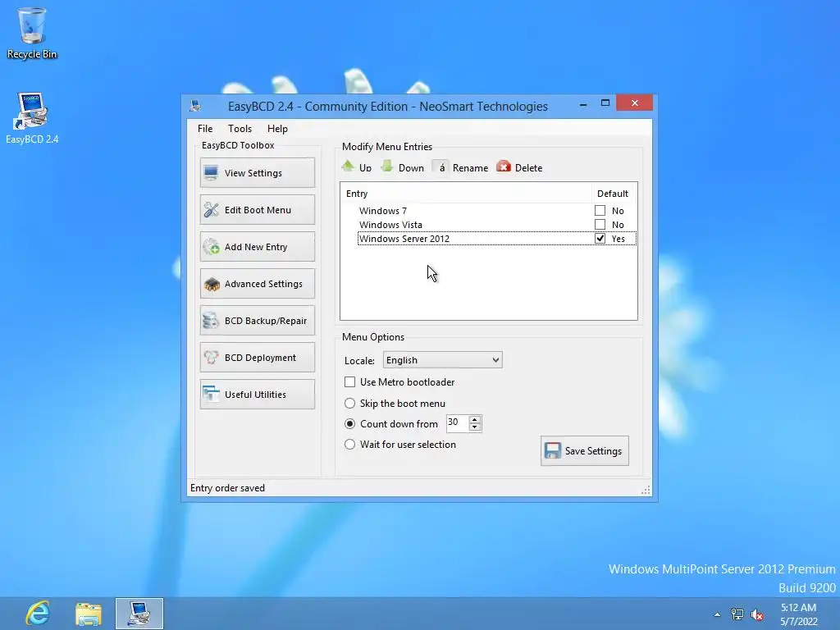Open Recycle Bin desktop icon
This screenshot has height=630, width=840.
click(32, 33)
